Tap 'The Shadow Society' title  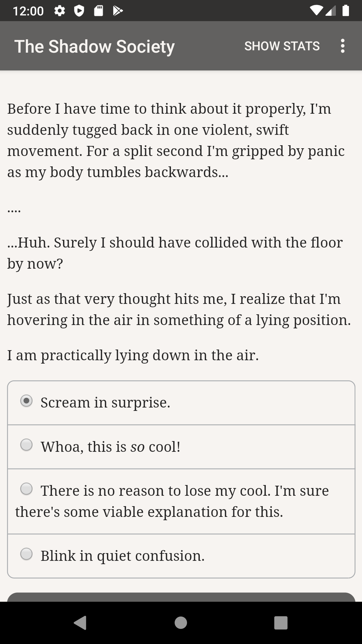coord(95,46)
